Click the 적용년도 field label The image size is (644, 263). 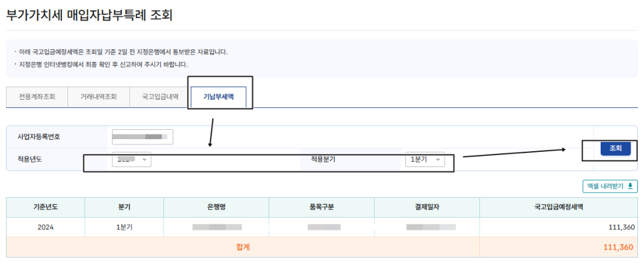tap(30, 160)
